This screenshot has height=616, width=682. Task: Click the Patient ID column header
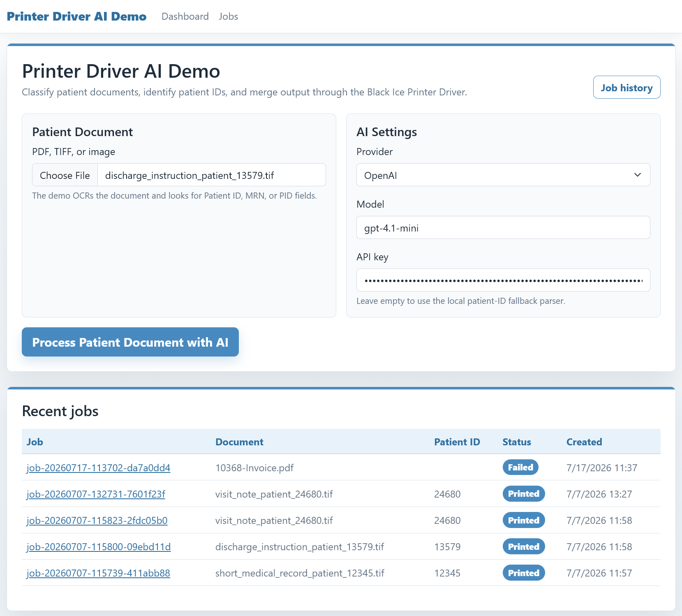(457, 442)
